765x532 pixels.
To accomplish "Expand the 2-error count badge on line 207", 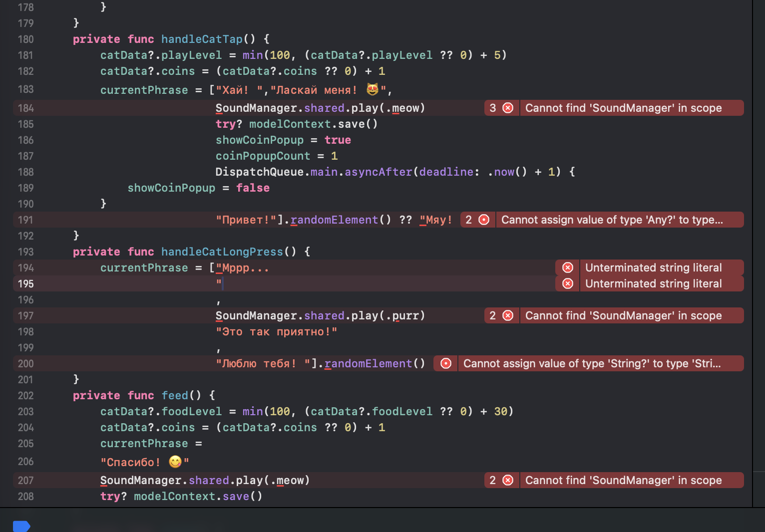I will [x=493, y=480].
